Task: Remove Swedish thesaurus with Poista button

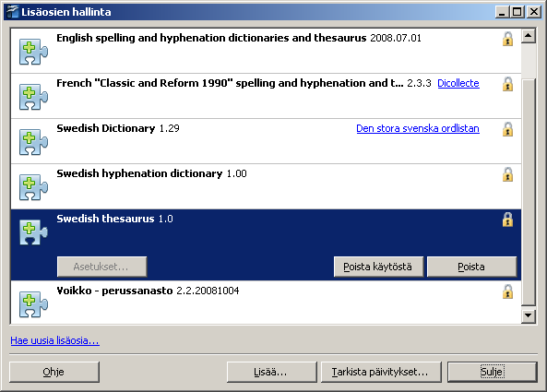Action: tap(471, 267)
